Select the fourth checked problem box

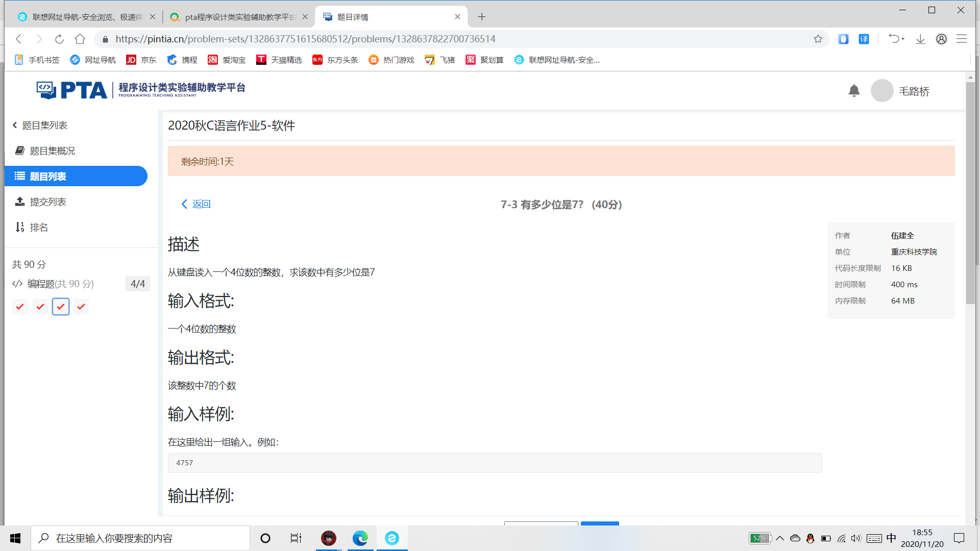click(x=81, y=307)
